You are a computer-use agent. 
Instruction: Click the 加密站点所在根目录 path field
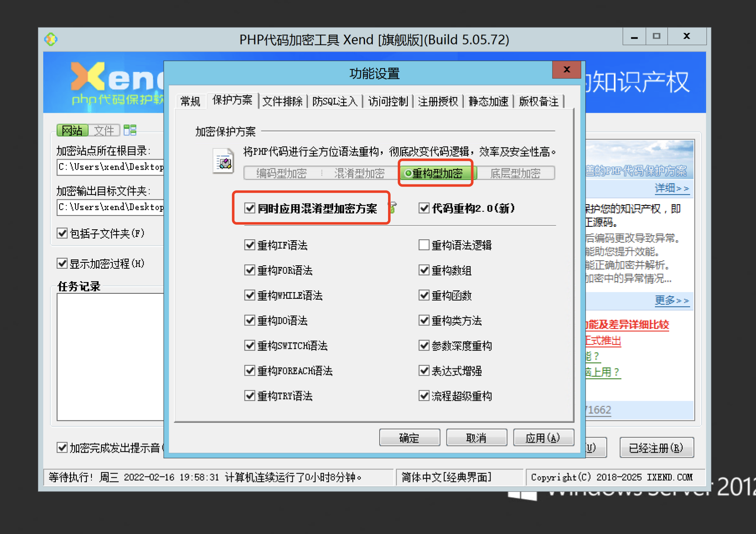click(x=110, y=167)
